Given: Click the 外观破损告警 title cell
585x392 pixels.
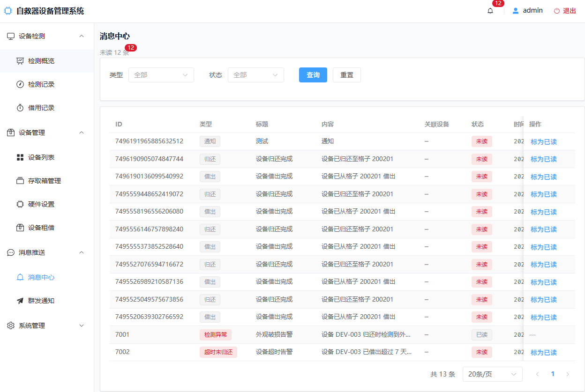Looking at the screenshot, I should 274,334.
